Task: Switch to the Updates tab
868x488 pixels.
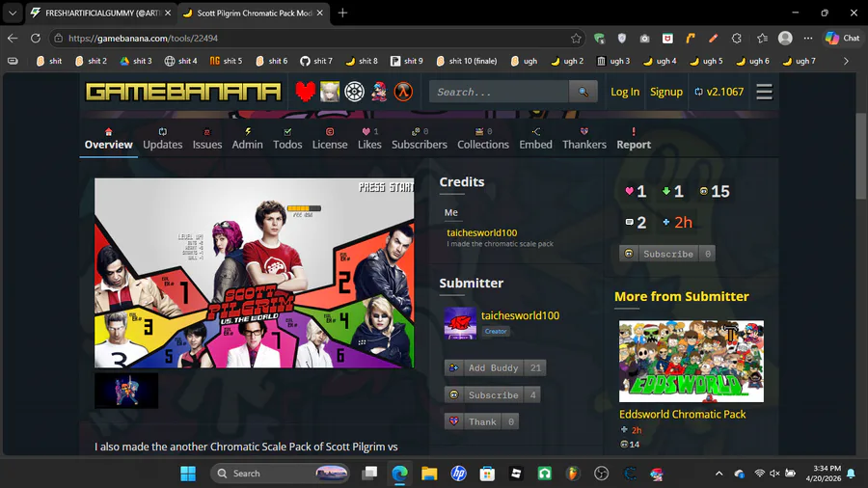Action: (x=162, y=139)
